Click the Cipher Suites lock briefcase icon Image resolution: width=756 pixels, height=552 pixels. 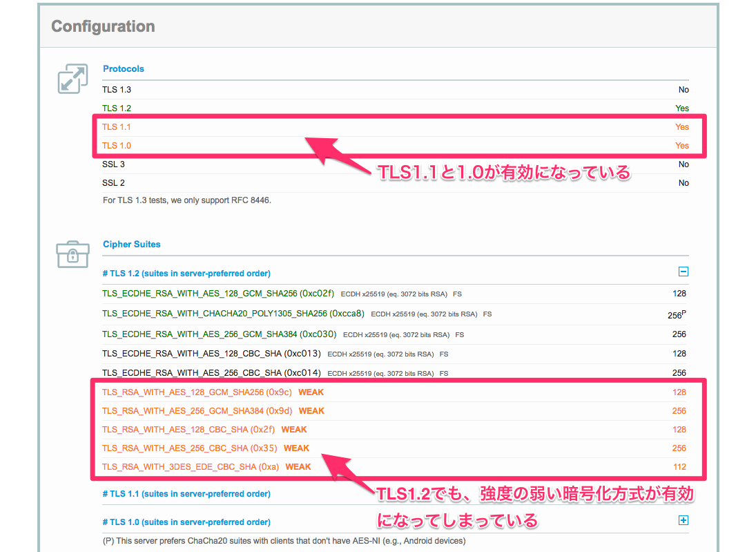point(72,254)
